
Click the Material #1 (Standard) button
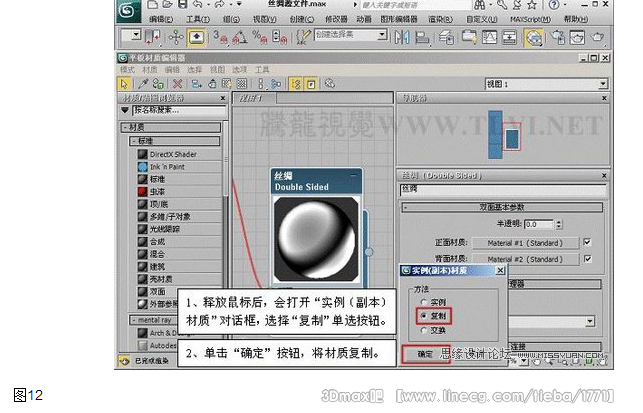pyautogui.click(x=525, y=243)
